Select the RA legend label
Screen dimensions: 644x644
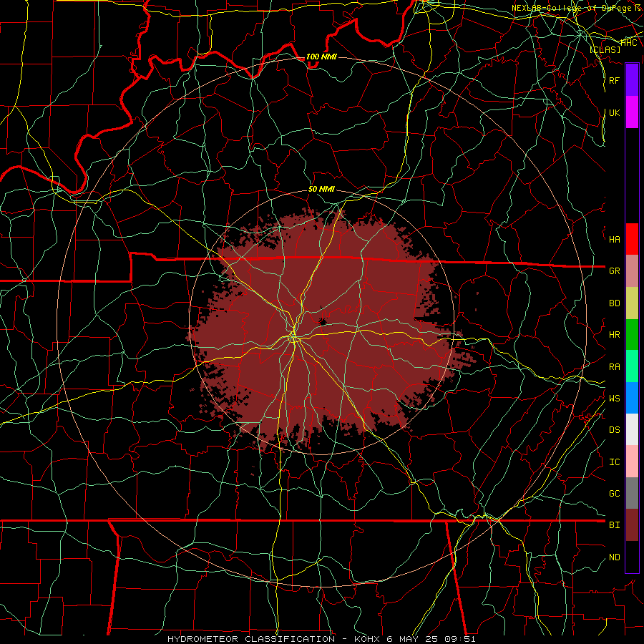[615, 367]
